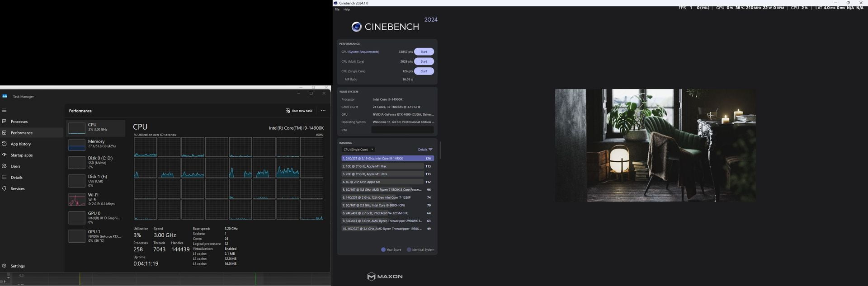This screenshot has height=286, width=868.
Task: Click the Performance icon in Task Manager sidebar
Action: pyautogui.click(x=4, y=133)
